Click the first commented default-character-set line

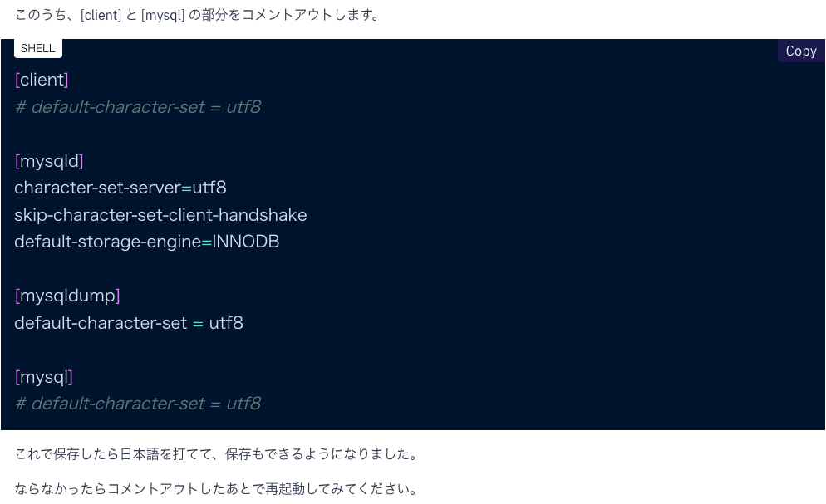138,107
